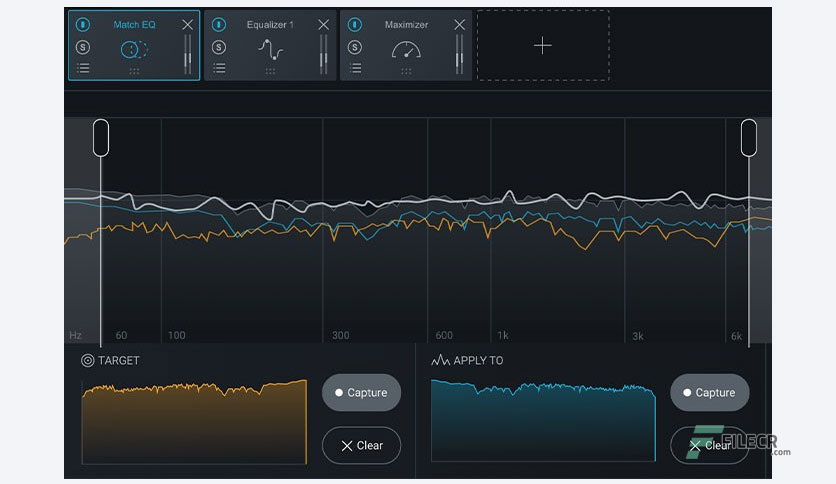Click the Apply To waveform icon

tap(440, 360)
